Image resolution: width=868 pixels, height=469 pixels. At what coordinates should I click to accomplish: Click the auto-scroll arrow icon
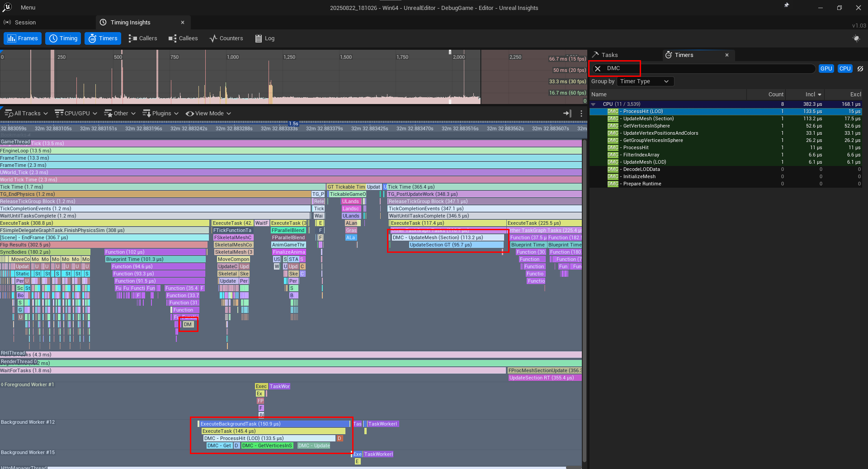pos(567,114)
